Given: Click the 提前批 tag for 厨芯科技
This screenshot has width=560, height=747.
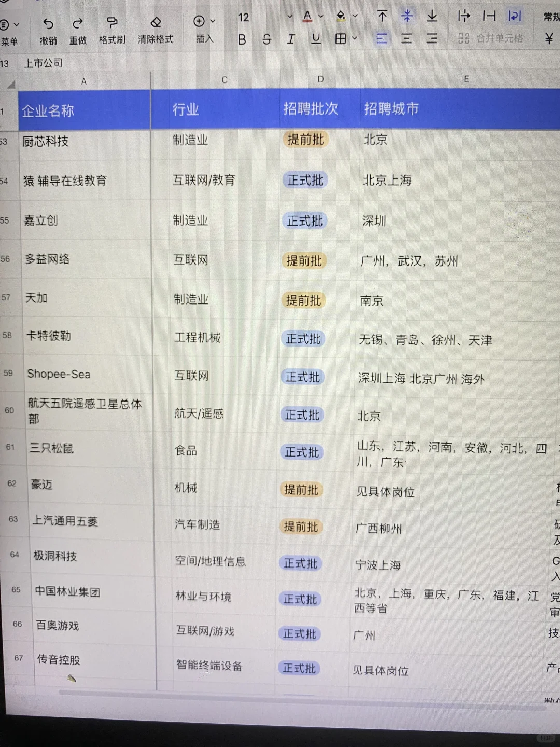Looking at the screenshot, I should pos(305,140).
